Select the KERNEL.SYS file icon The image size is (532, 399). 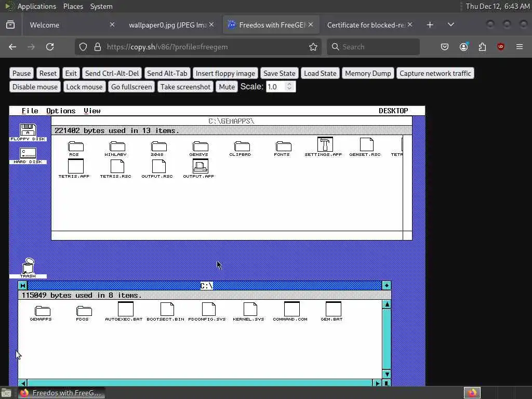pyautogui.click(x=250, y=309)
